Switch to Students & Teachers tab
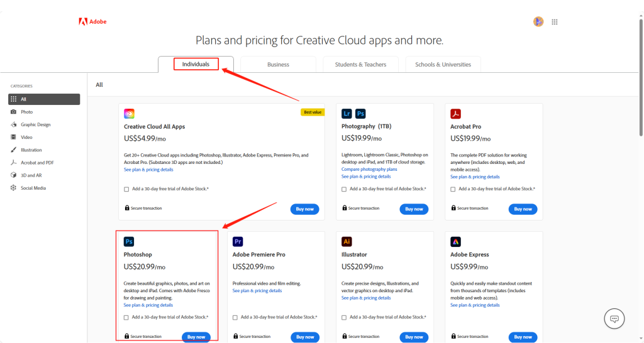 tap(360, 65)
